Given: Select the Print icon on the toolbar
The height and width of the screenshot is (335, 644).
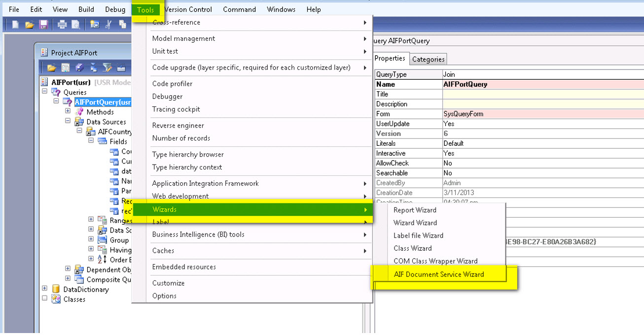Looking at the screenshot, I should coord(63,24).
